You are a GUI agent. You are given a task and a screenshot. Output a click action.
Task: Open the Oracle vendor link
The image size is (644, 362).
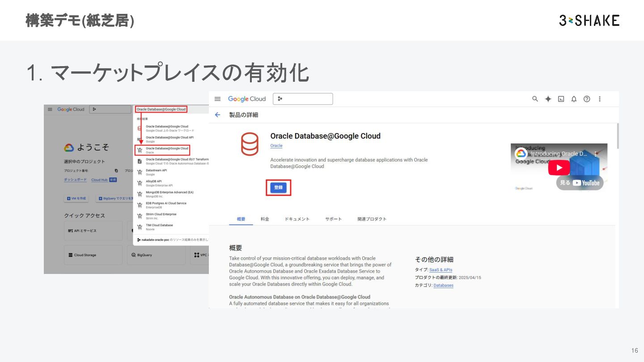click(x=276, y=146)
